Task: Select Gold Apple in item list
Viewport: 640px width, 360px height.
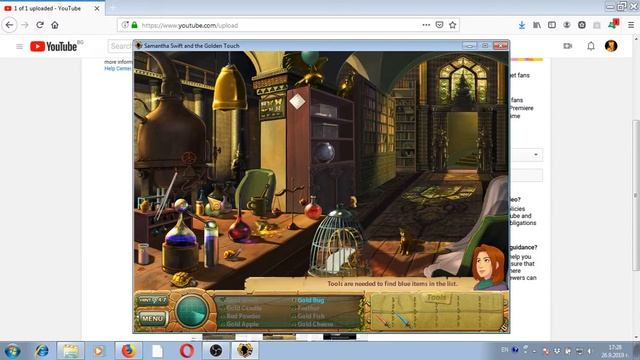Action: pos(242,324)
